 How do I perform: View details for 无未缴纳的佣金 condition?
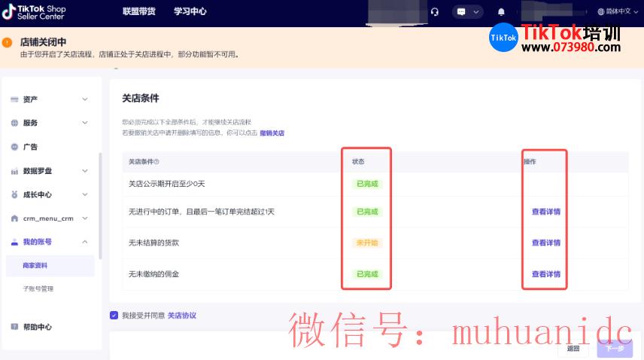(546, 274)
